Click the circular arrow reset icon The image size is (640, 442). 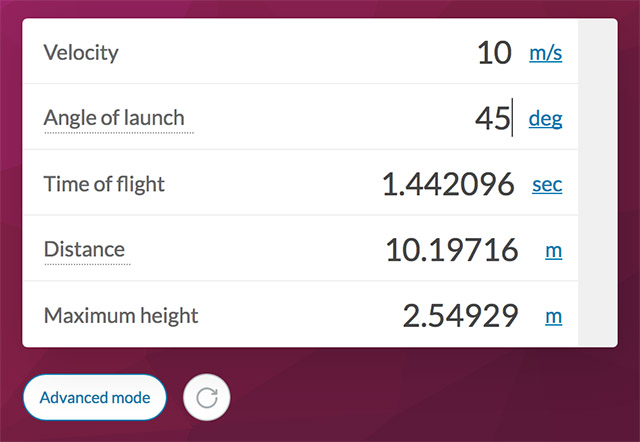(207, 398)
